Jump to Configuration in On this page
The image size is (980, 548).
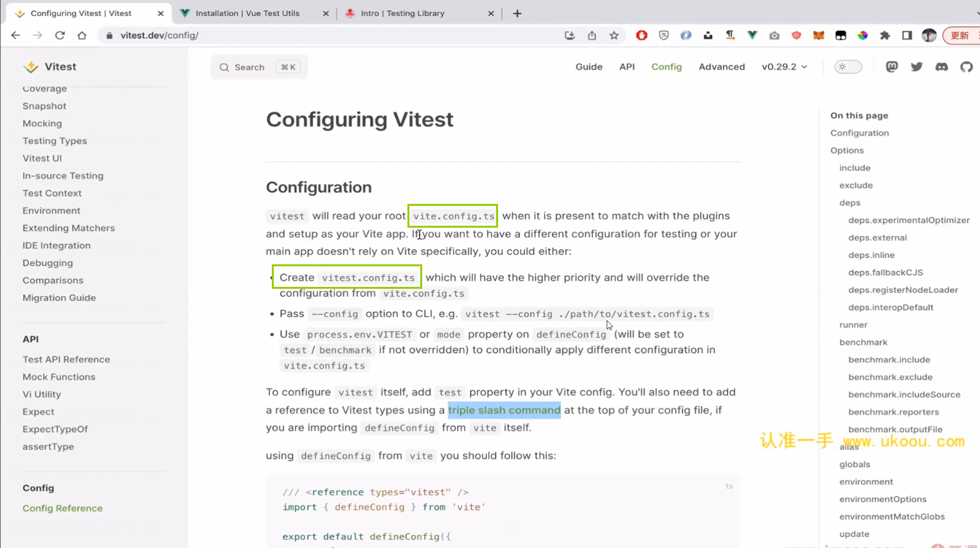(860, 133)
